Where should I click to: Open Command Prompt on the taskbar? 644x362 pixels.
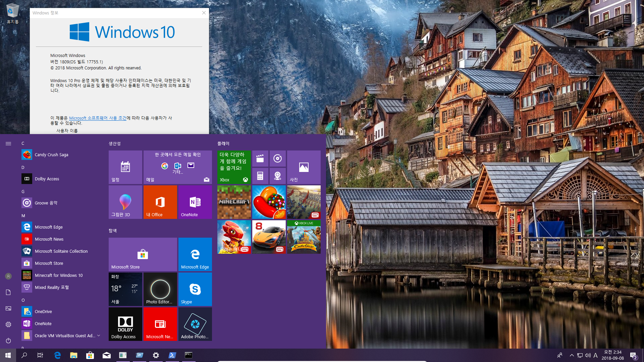(x=189, y=355)
